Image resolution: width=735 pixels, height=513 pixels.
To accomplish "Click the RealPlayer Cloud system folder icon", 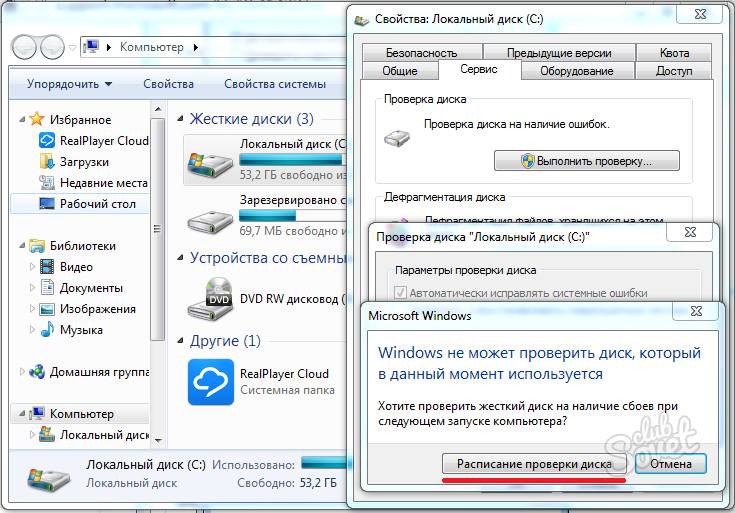I will coord(211,382).
